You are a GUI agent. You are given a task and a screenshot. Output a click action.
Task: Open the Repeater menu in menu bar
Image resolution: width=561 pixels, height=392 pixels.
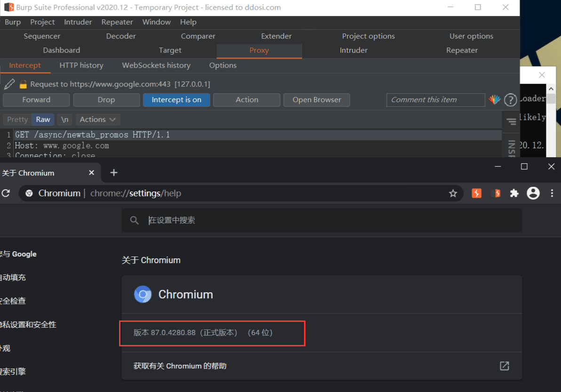coord(117,22)
